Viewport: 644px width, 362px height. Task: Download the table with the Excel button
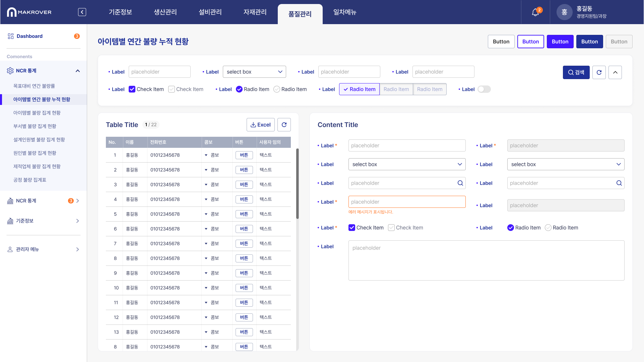pyautogui.click(x=261, y=125)
